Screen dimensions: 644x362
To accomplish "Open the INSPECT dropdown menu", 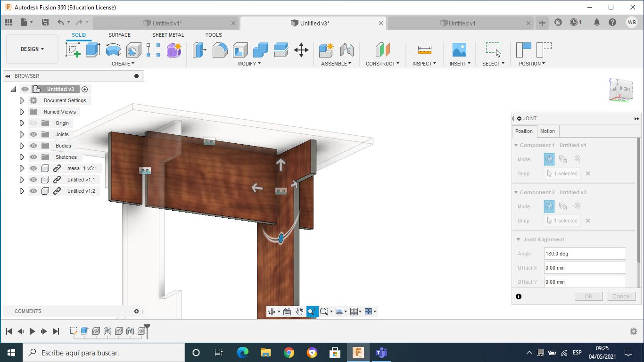I will [x=424, y=64].
